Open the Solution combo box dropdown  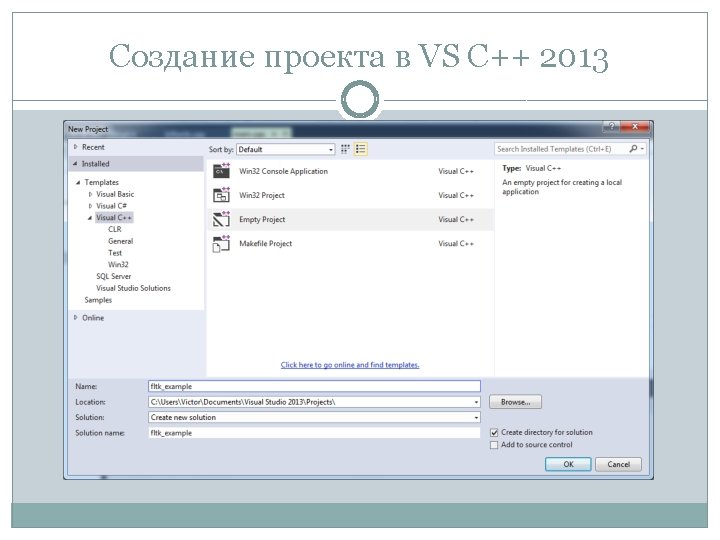click(476, 417)
